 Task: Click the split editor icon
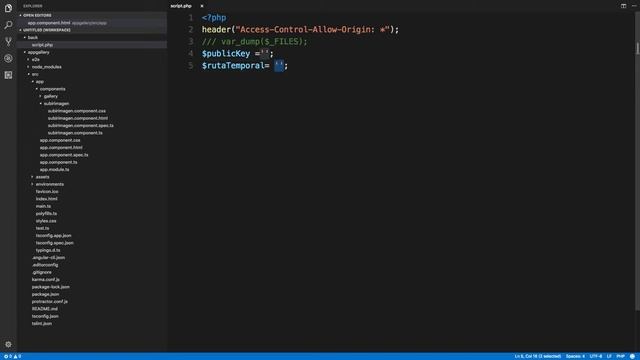tap(623, 6)
